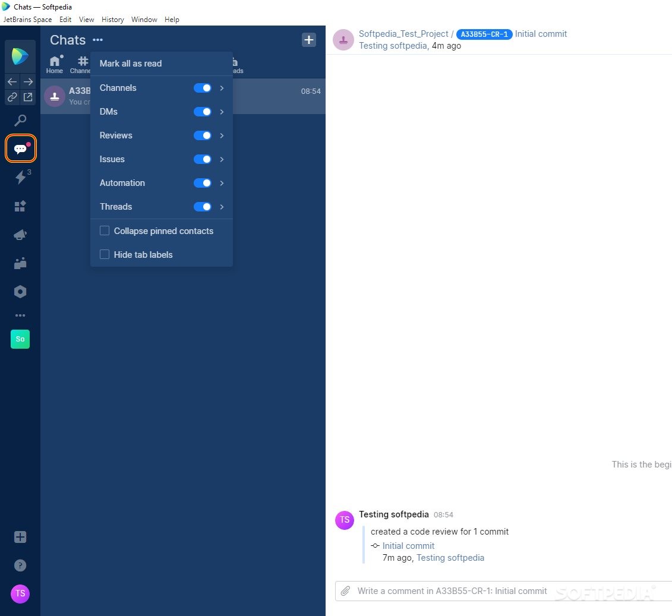This screenshot has width=672, height=616.
Task: Open the lightning bolt to-do icon
Action: pyautogui.click(x=21, y=177)
